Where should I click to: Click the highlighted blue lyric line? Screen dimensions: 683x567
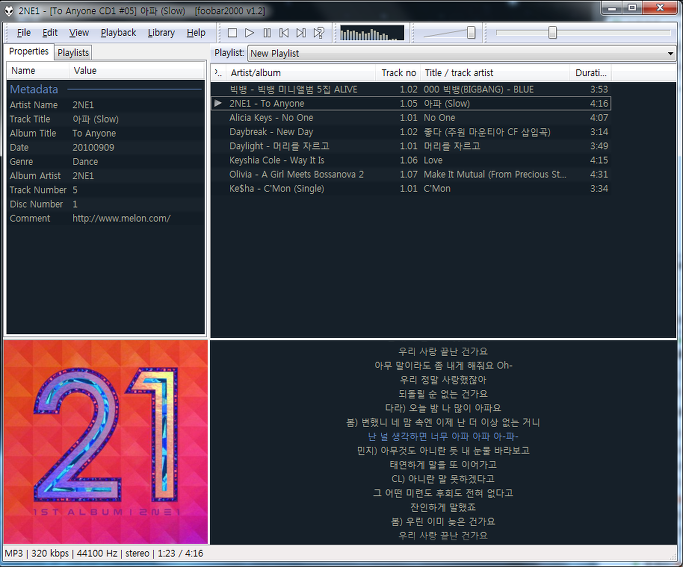tap(443, 436)
